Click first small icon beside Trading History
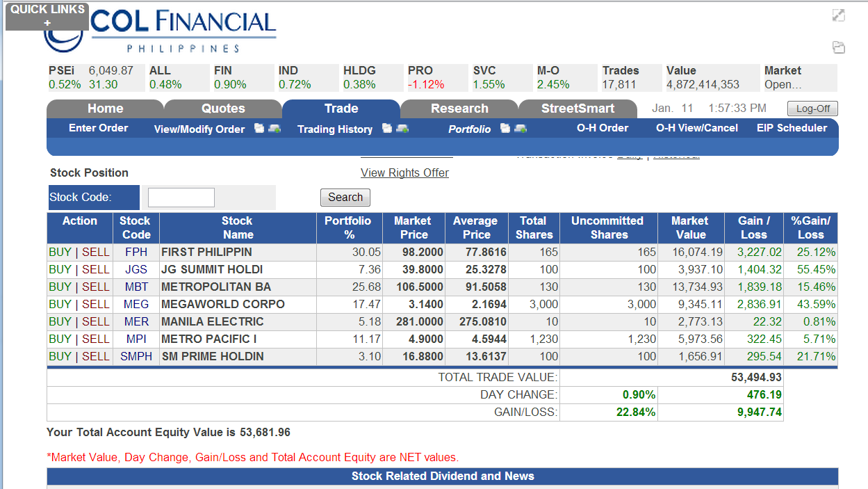868x489 pixels. [387, 128]
